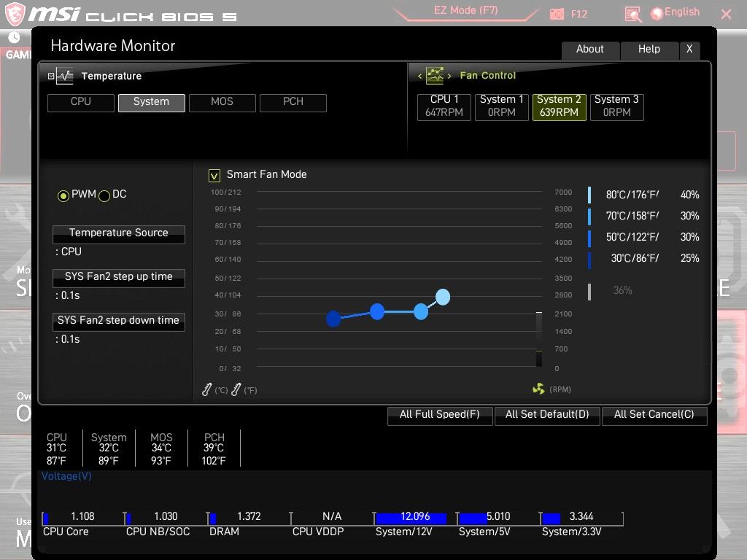Image resolution: width=747 pixels, height=560 pixels.
Task: Click All Set Default(D) button
Action: click(x=547, y=416)
